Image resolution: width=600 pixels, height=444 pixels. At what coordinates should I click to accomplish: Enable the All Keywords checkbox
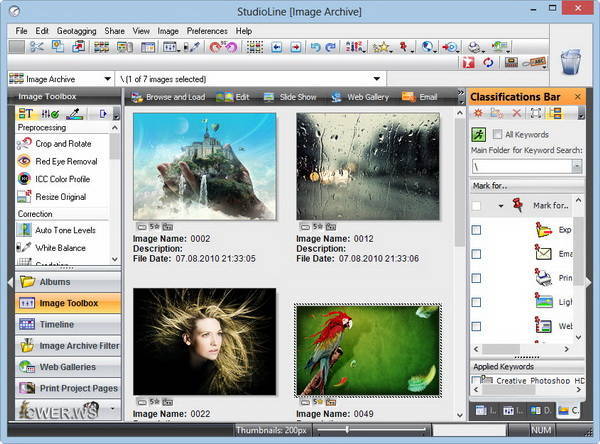(497, 134)
